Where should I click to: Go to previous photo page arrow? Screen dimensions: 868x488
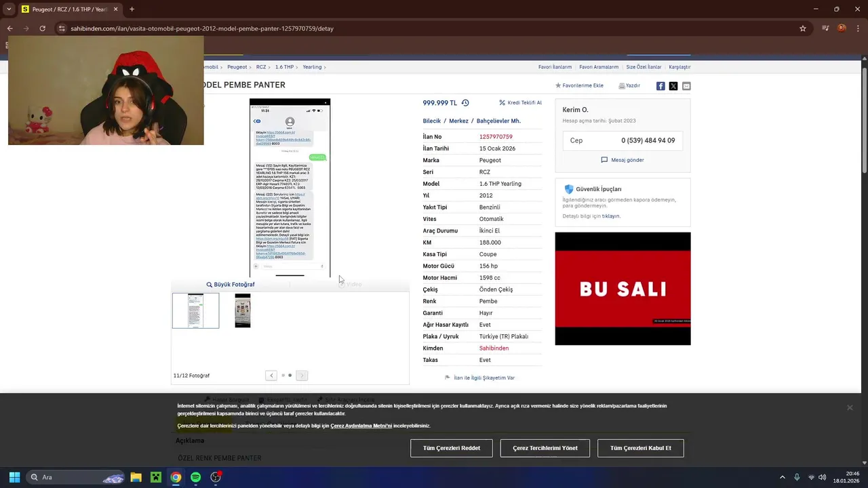tap(271, 375)
